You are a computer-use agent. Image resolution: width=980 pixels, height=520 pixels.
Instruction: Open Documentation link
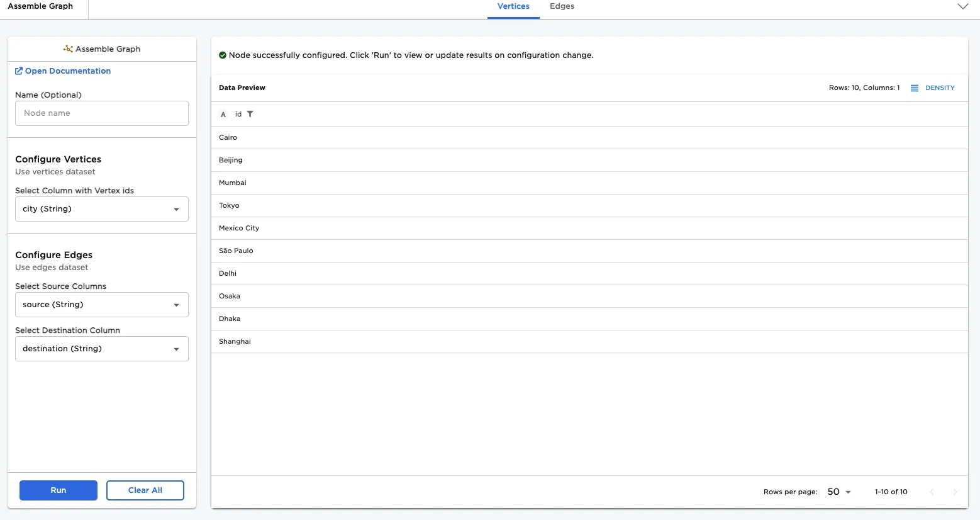coord(68,71)
